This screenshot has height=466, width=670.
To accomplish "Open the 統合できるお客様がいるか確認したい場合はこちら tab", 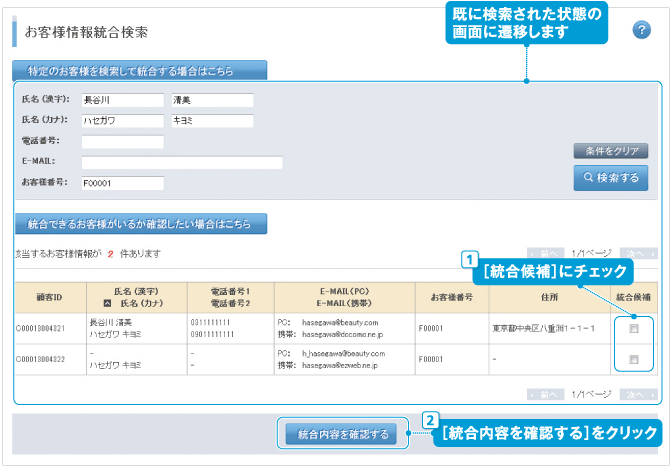I will pos(139,223).
